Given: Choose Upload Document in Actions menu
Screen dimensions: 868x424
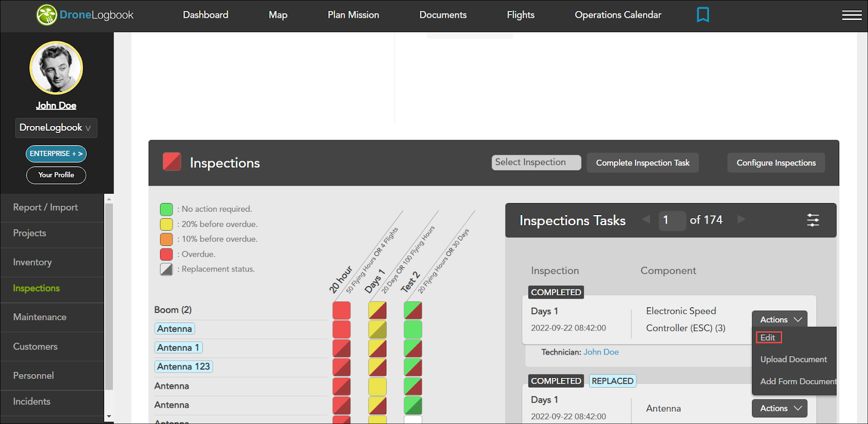Looking at the screenshot, I should (x=794, y=359).
